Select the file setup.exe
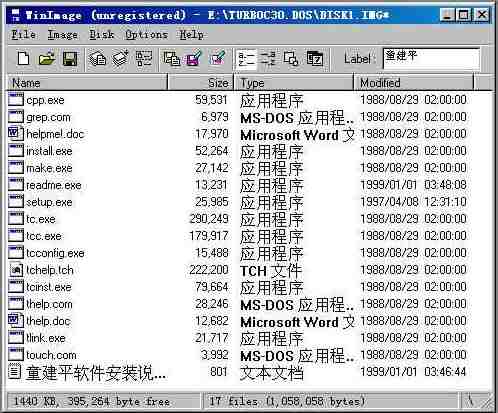The width and height of the screenshot is (498, 413). click(x=49, y=202)
